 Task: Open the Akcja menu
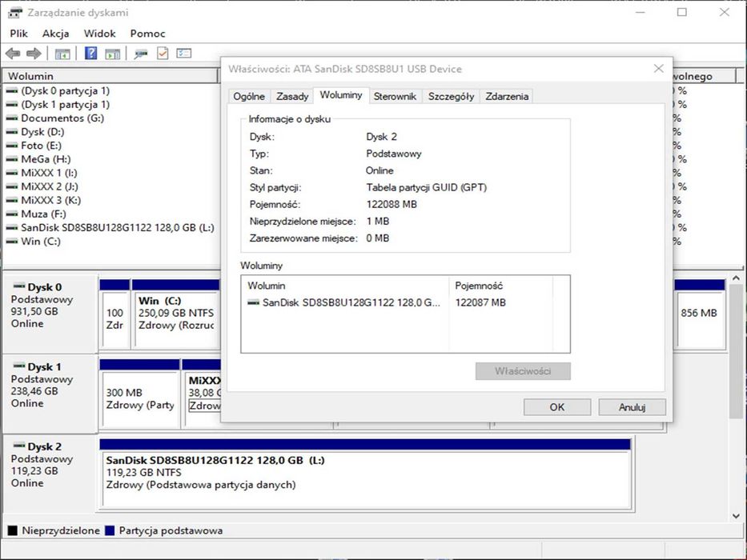(x=55, y=34)
